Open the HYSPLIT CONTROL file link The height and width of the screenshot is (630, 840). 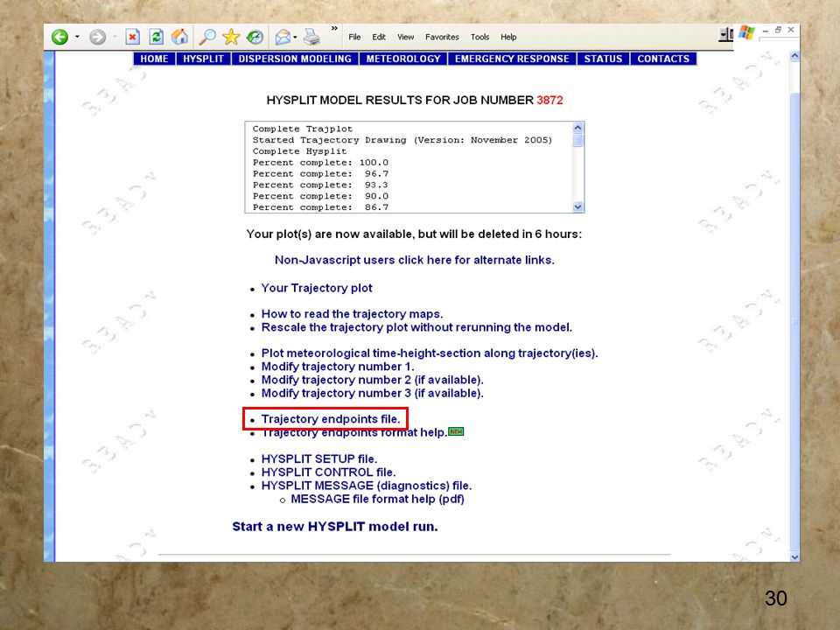328,472
